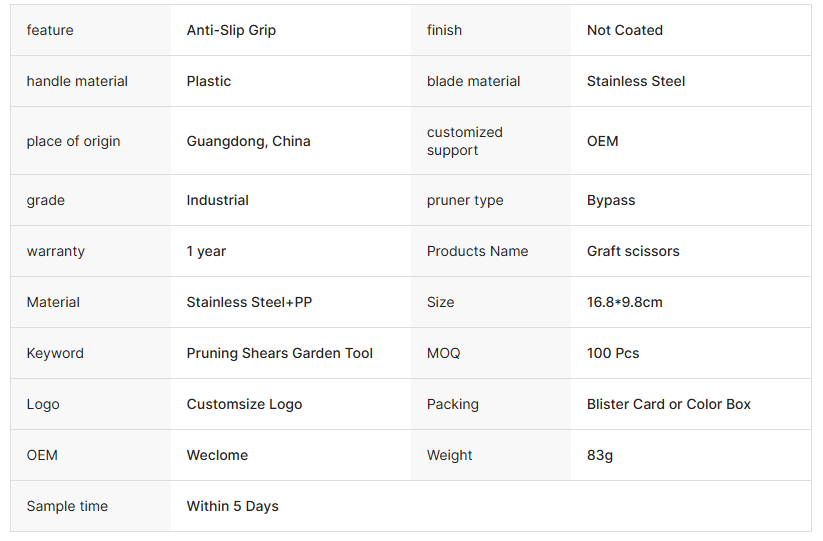Click "Pruning Shears Garden Tool" keyword text

[279, 353]
